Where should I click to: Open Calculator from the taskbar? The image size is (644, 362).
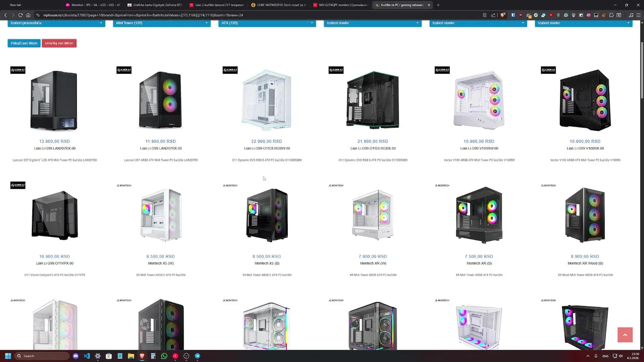pyautogui.click(x=153, y=356)
